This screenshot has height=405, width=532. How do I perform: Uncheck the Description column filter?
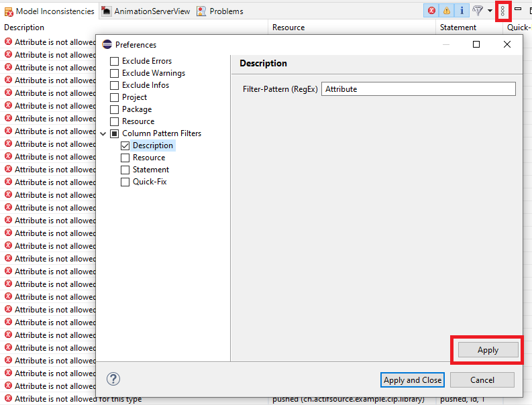[125, 146]
